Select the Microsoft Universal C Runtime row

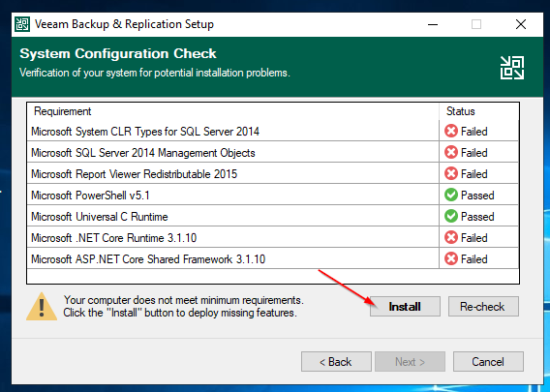click(x=272, y=217)
